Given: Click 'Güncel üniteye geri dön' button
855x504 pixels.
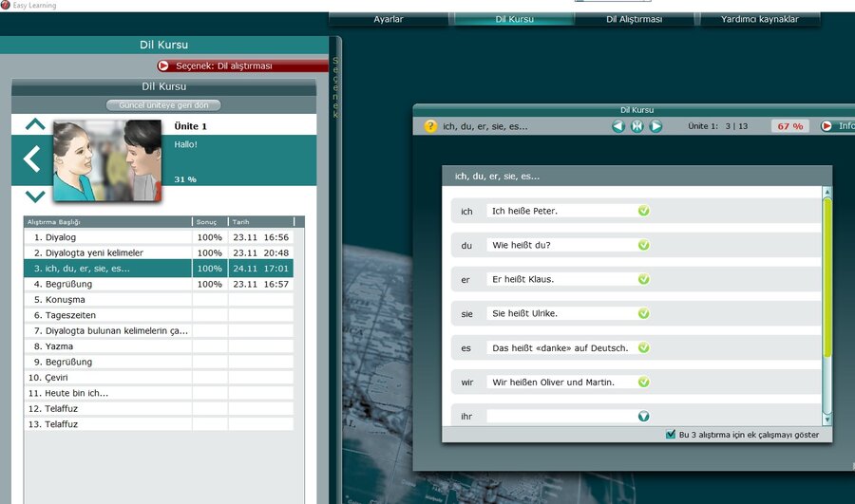Looking at the screenshot, I should 163,105.
